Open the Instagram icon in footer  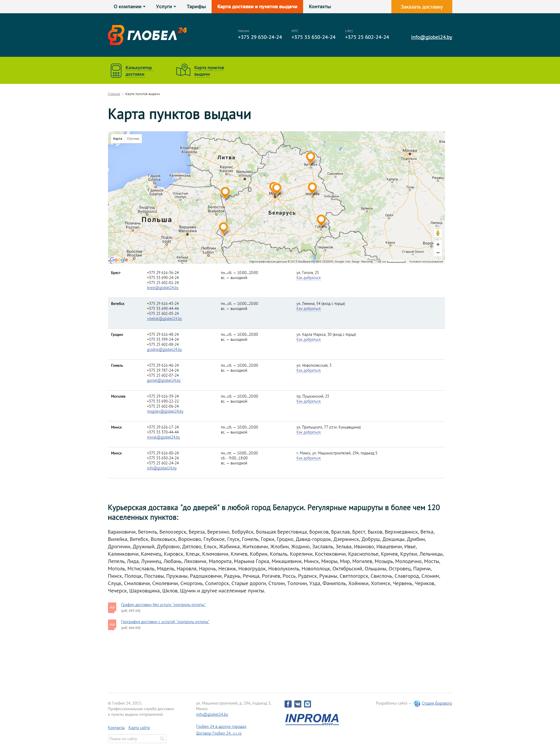click(308, 704)
